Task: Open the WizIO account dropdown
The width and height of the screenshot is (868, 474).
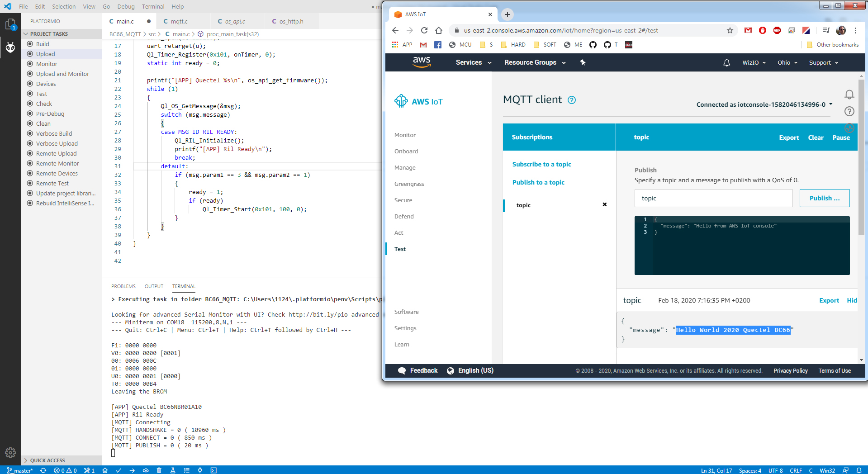Action: point(754,63)
